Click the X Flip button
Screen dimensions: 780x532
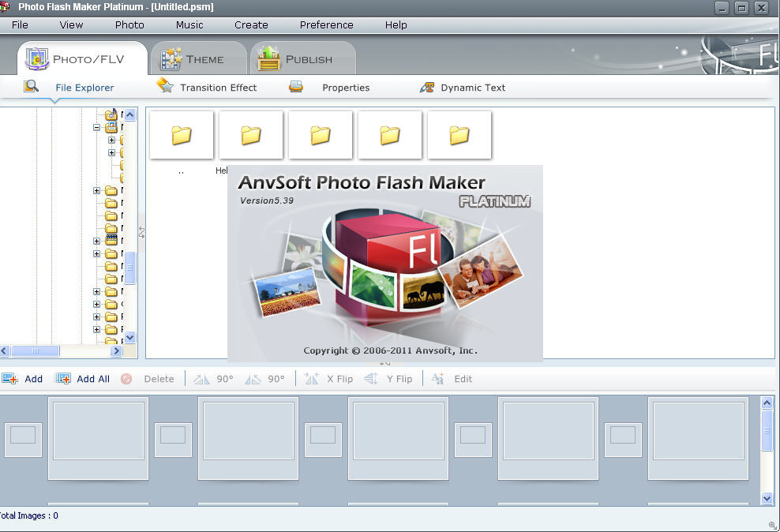(328, 379)
